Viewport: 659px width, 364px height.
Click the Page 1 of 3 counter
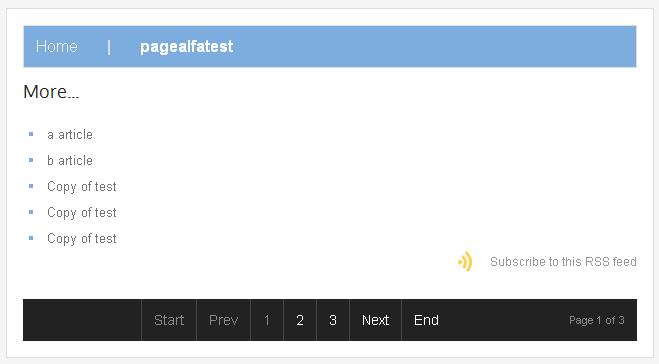597,320
